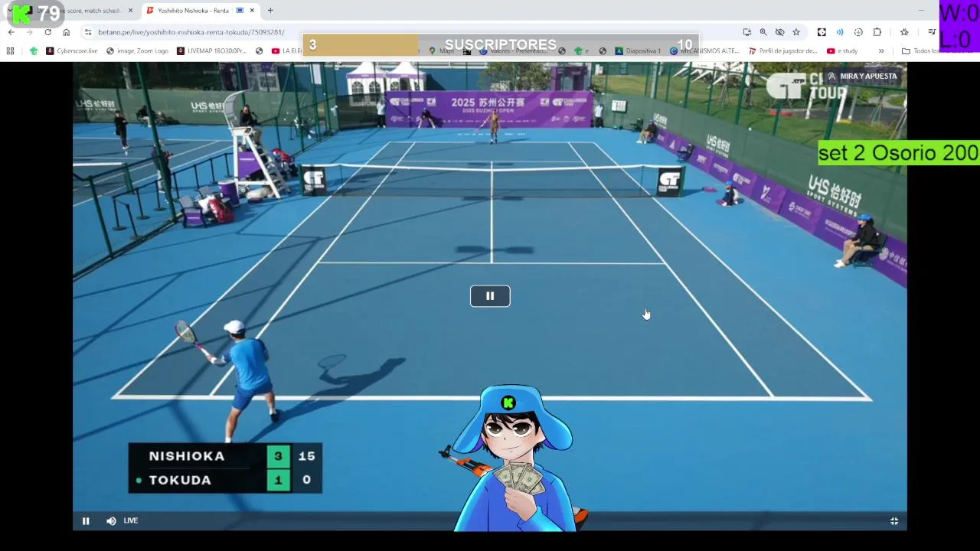Pause the video from the bottom control bar

click(x=86, y=521)
